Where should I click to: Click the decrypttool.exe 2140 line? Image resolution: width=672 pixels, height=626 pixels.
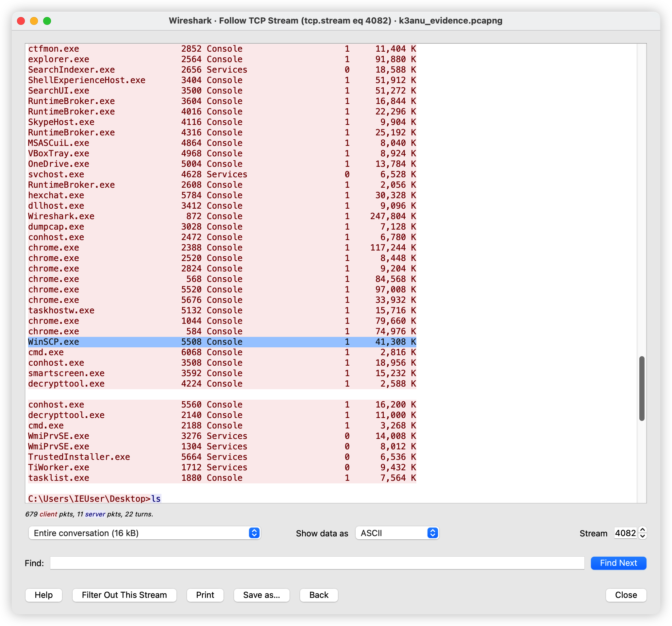pos(222,415)
